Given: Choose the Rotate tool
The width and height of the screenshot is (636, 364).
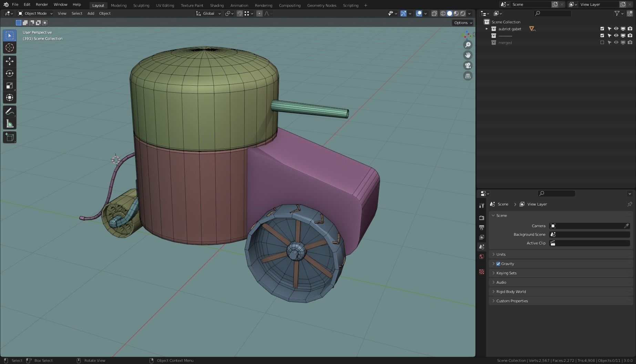Looking at the screenshot, I should [10, 73].
